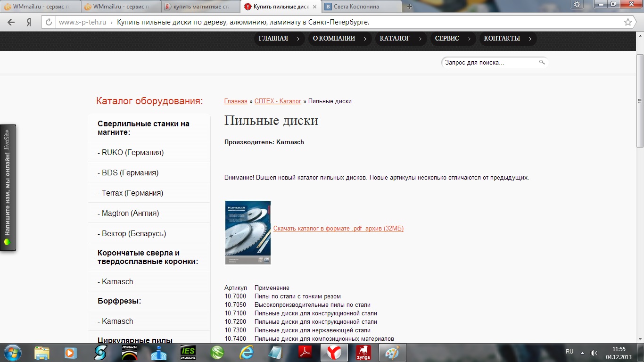
Task: Click 'Корончатые сверла и твердосплавные коронки' heading
Action: coord(148,257)
